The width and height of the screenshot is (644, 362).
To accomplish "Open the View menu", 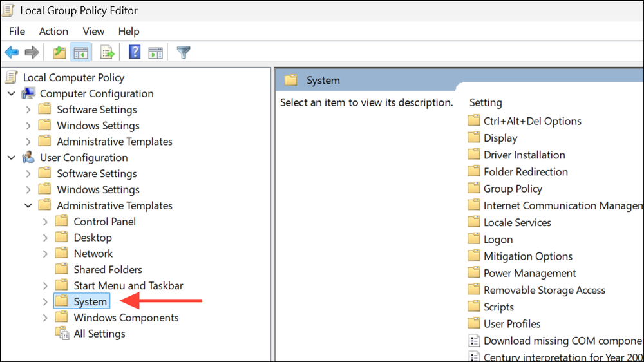I will [93, 31].
